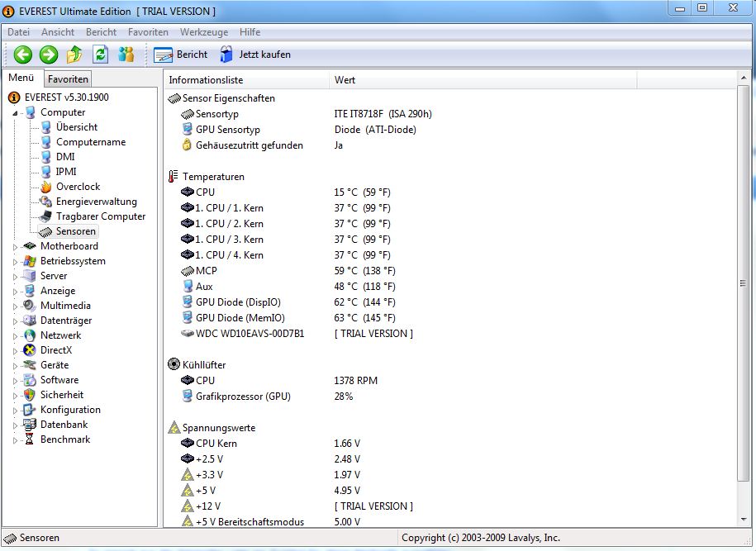Click the green Back arrow button
This screenshot has width=756, height=551.
click(x=22, y=55)
